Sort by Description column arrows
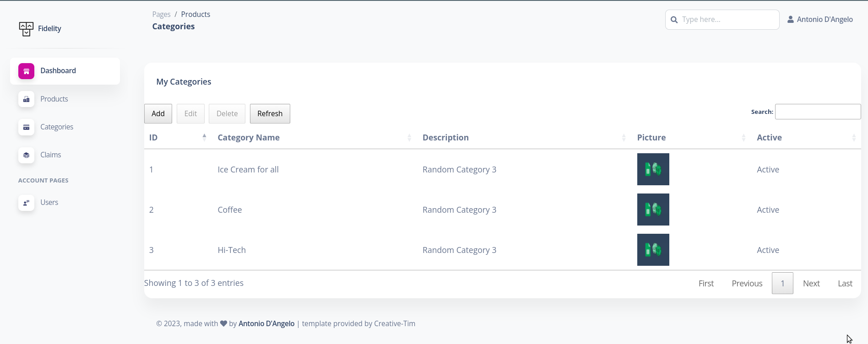Viewport: 868px width, 344px height. pos(624,138)
